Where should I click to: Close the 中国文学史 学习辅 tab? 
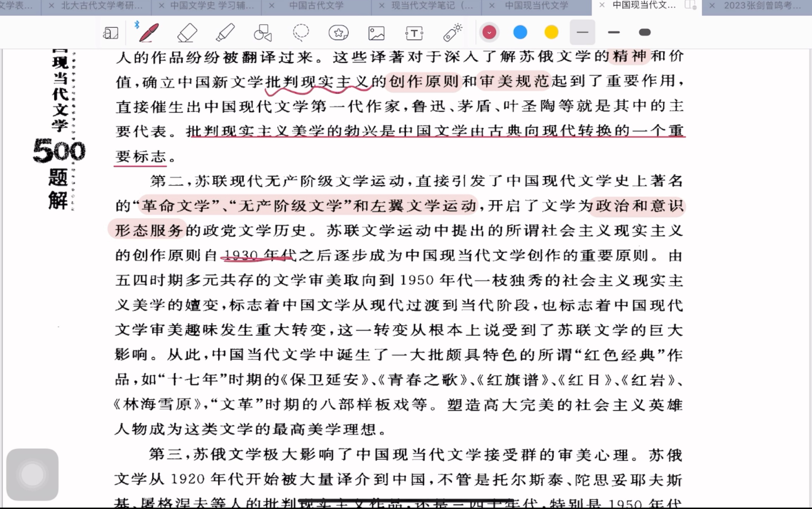(x=161, y=6)
